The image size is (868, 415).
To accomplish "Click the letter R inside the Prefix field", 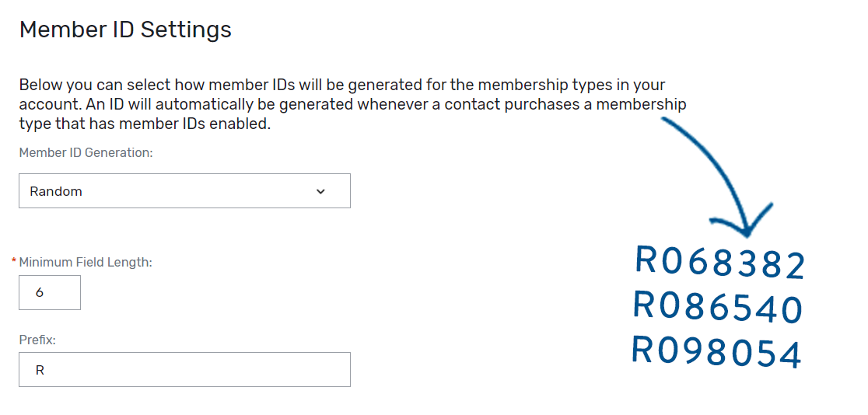I will (x=40, y=370).
